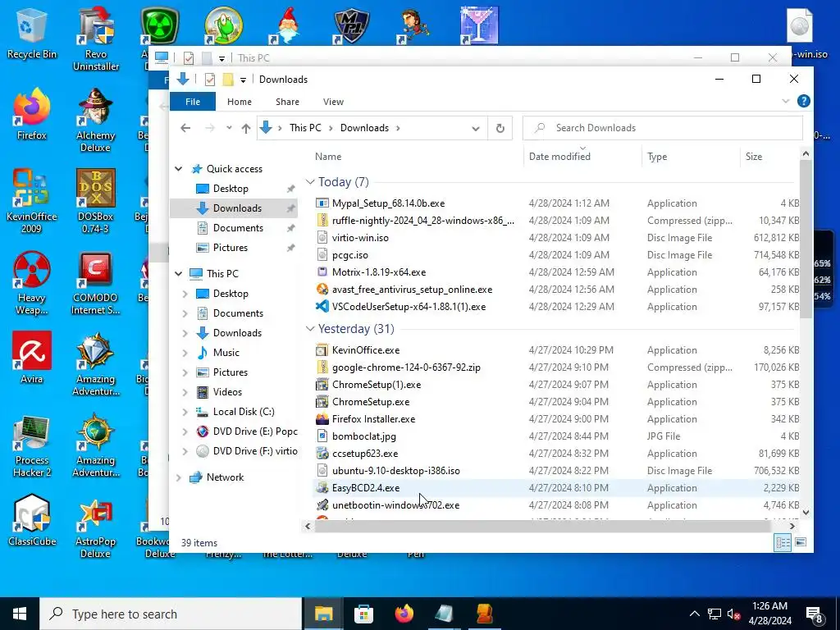This screenshot has width=840, height=630.
Task: Click taskbar search box
Action: click(x=171, y=614)
